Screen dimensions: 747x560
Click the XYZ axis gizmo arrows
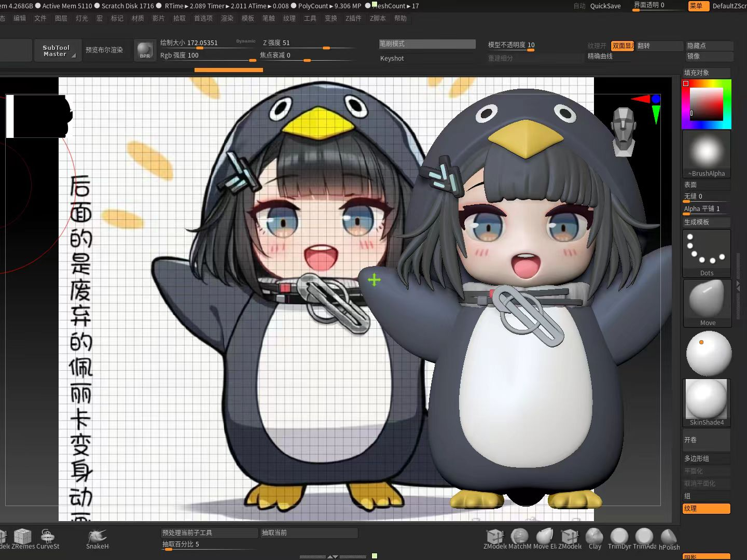pyautogui.click(x=647, y=108)
